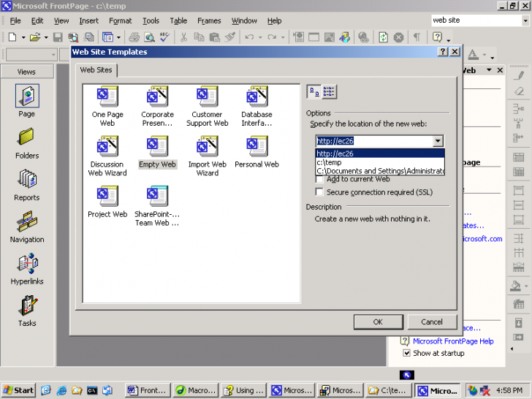The image size is (532, 399).
Task: Cancel the Web Site Templates dialog
Action: (x=431, y=322)
